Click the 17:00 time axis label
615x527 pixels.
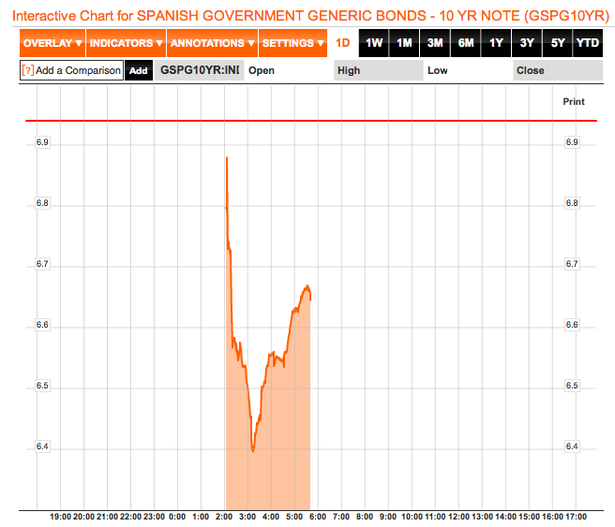(x=576, y=517)
